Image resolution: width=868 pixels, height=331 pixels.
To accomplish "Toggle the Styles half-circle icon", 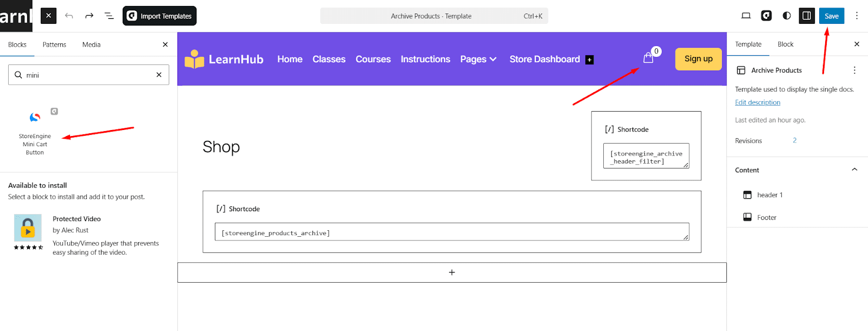I will click(x=787, y=16).
